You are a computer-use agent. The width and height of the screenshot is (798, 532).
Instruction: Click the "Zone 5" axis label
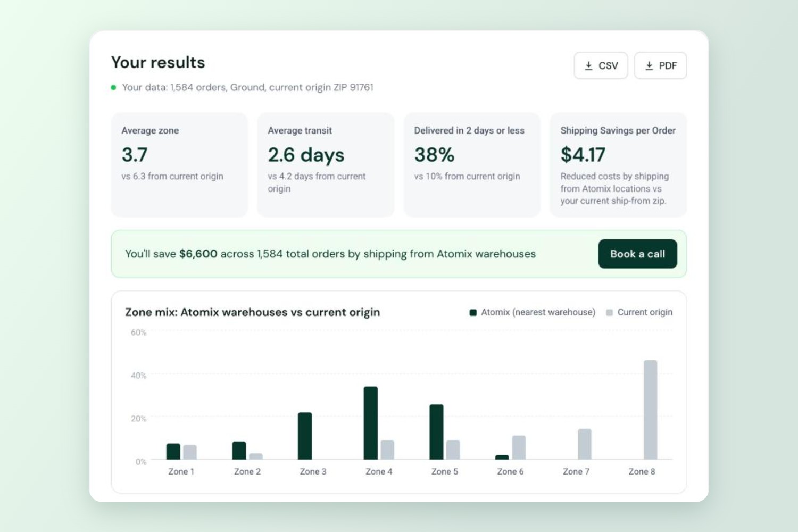(x=444, y=471)
